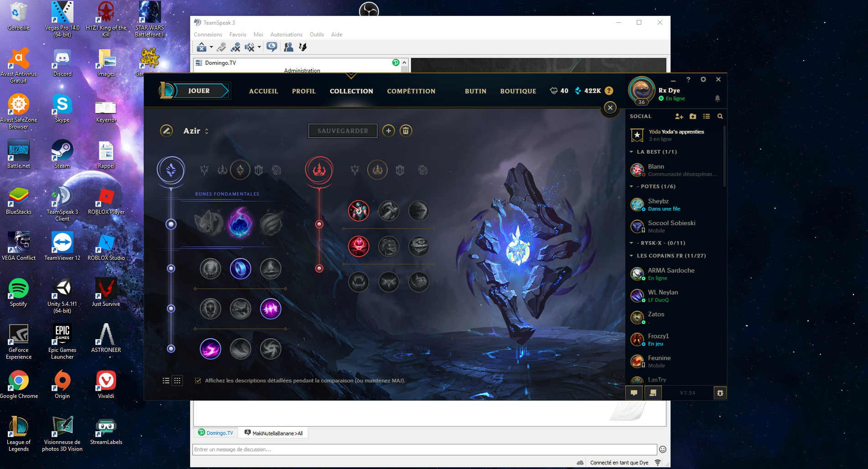Delete the rune page with trash icon

tap(405, 131)
